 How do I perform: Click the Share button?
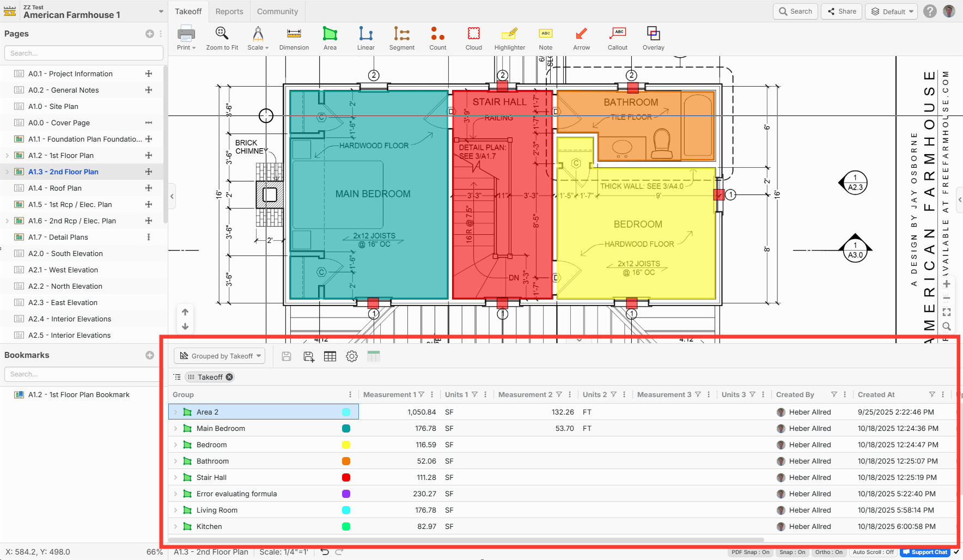pyautogui.click(x=842, y=11)
